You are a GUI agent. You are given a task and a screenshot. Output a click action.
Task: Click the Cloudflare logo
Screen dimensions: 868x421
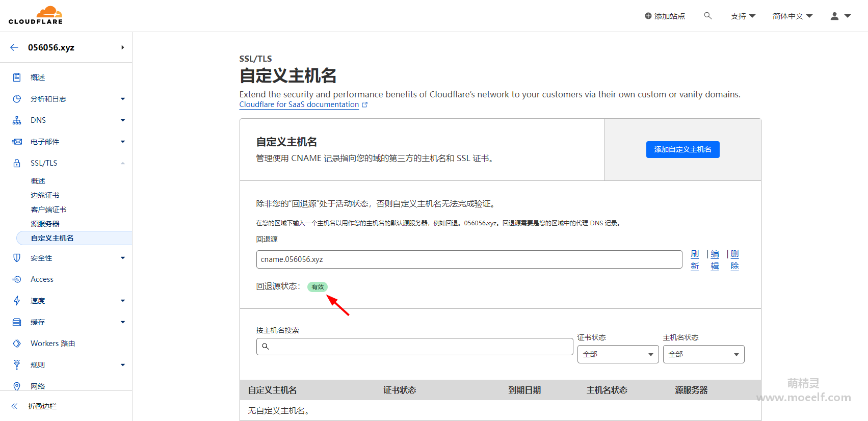pyautogui.click(x=36, y=15)
